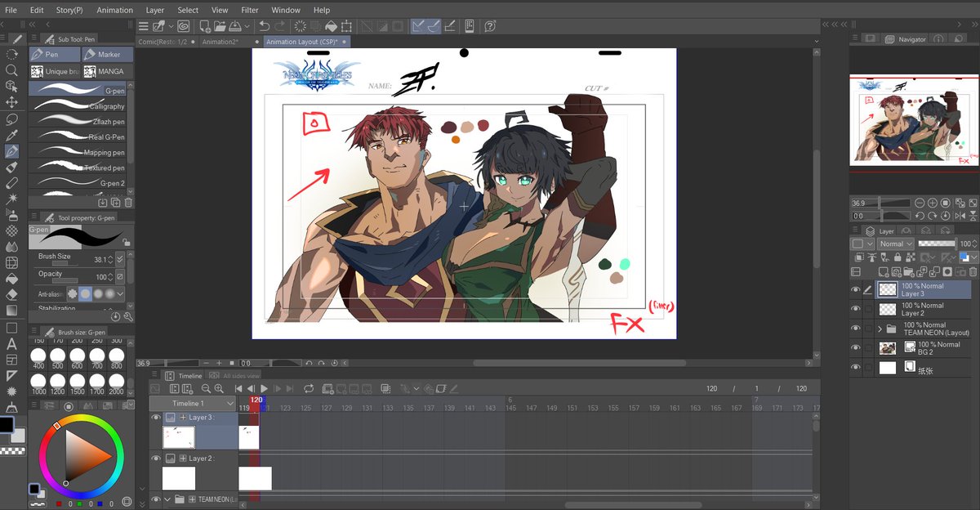Select the Mapping pen sub tool
This screenshot has height=510, width=980.
79,152
